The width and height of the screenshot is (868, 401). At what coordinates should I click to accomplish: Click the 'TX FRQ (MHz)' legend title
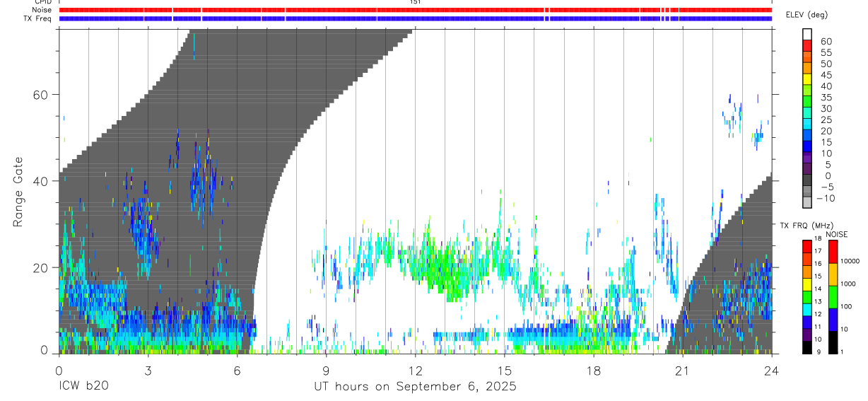(x=806, y=225)
